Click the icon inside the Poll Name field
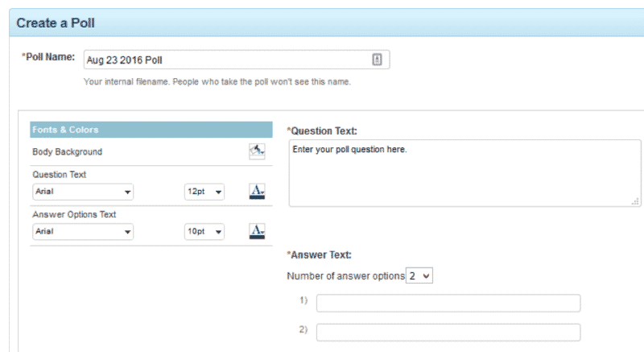The height and width of the screenshot is (352, 644). click(x=377, y=60)
